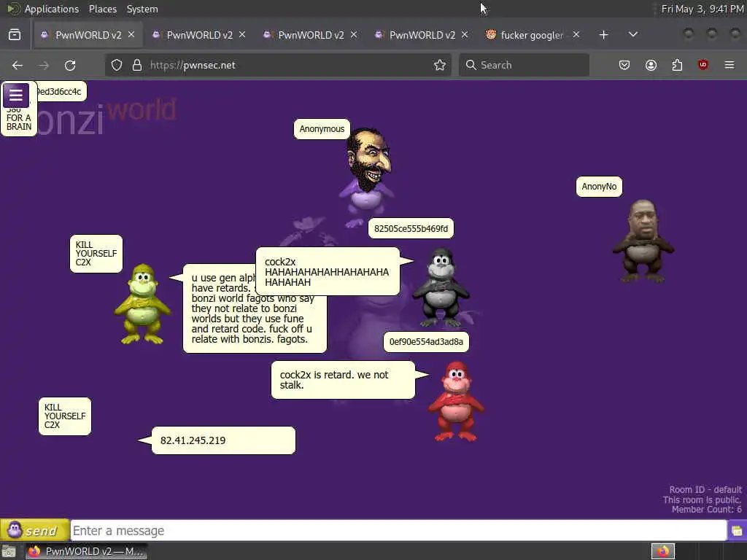Click the red bonzi character
This screenshot has height=560, width=747.
pyautogui.click(x=456, y=401)
